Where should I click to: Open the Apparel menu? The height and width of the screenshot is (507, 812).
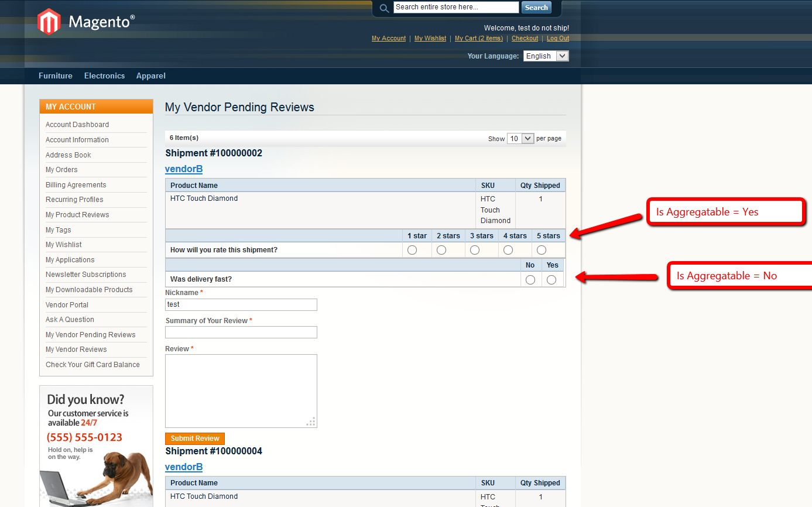(151, 76)
